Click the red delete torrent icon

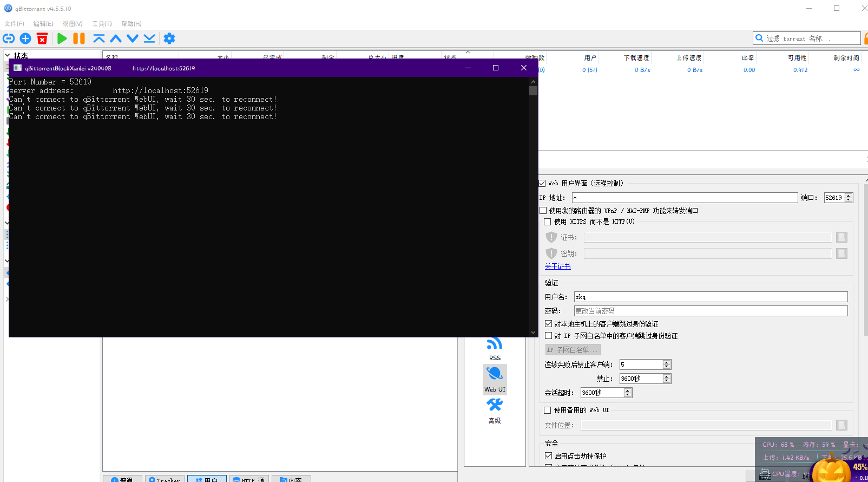pos(42,38)
